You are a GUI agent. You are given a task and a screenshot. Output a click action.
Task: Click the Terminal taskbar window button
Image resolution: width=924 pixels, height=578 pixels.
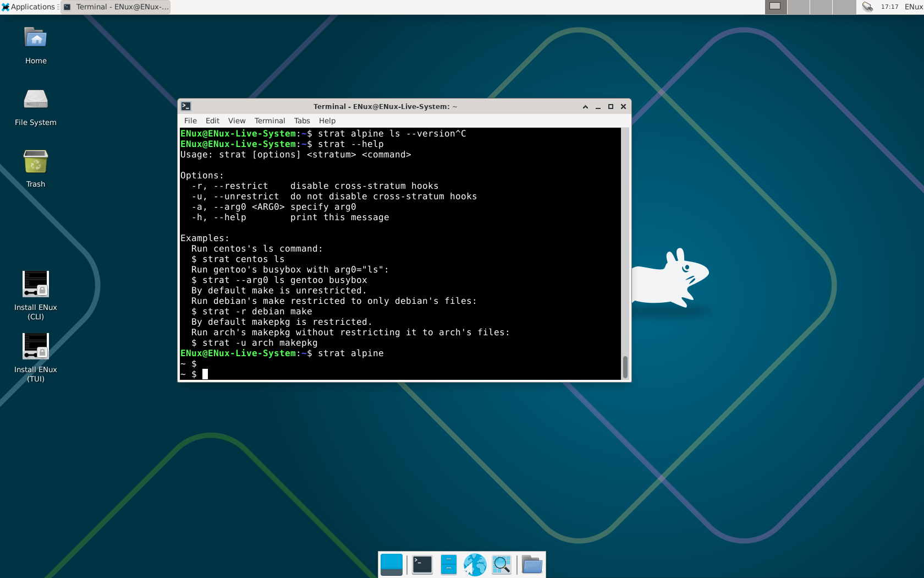[116, 7]
